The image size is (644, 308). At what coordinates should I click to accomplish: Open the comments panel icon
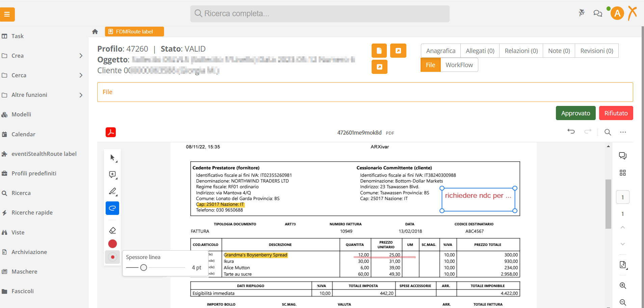point(623,156)
